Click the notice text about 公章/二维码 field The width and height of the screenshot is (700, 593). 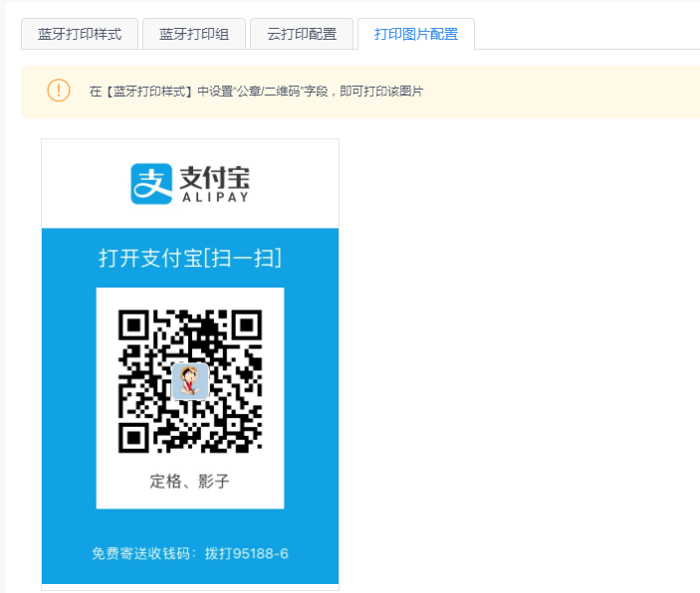pyautogui.click(x=256, y=92)
